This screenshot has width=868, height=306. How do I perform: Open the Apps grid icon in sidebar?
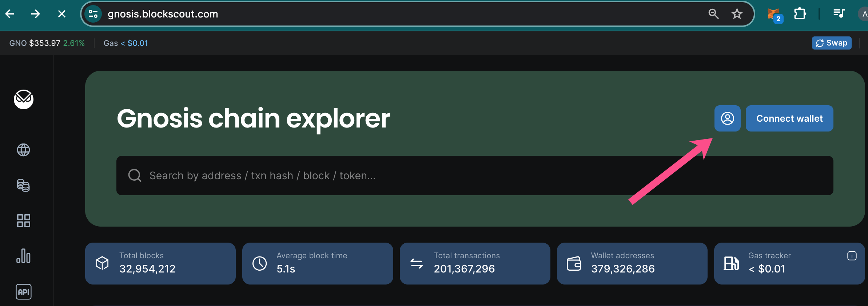coord(24,221)
